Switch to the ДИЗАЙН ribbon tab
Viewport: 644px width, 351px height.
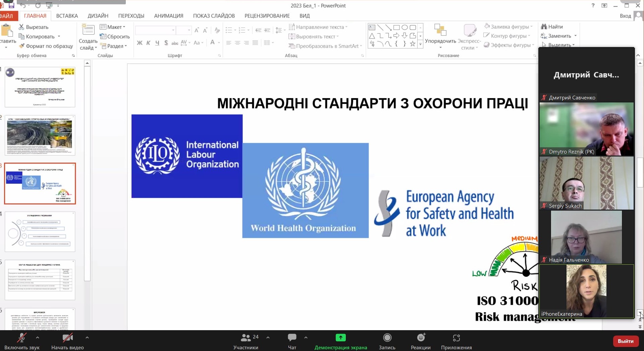98,16
